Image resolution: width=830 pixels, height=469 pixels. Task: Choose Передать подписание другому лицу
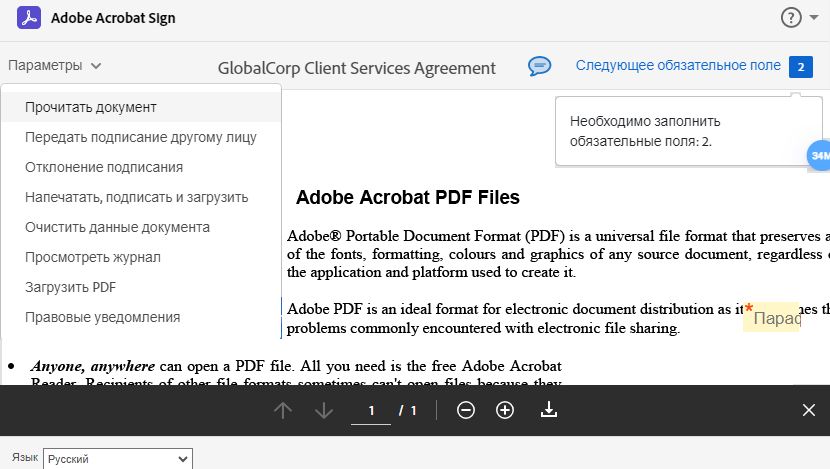tap(140, 137)
